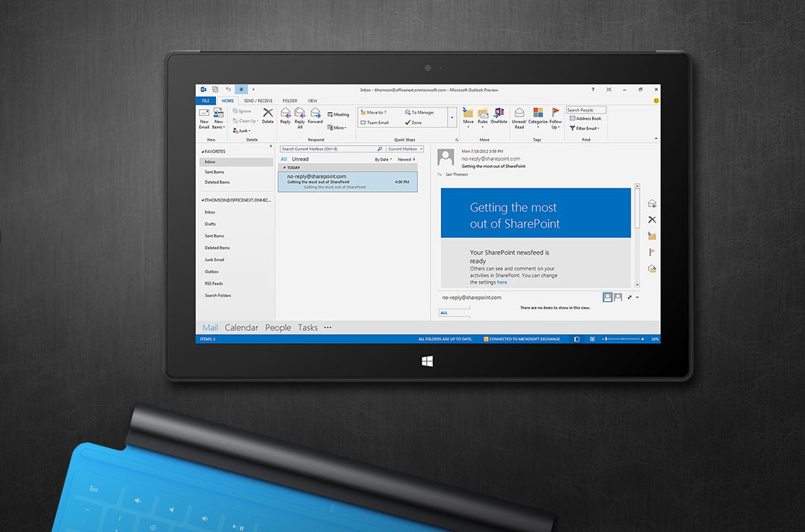Click the 'here' settings link
This screenshot has height=532, width=805.
point(502,282)
